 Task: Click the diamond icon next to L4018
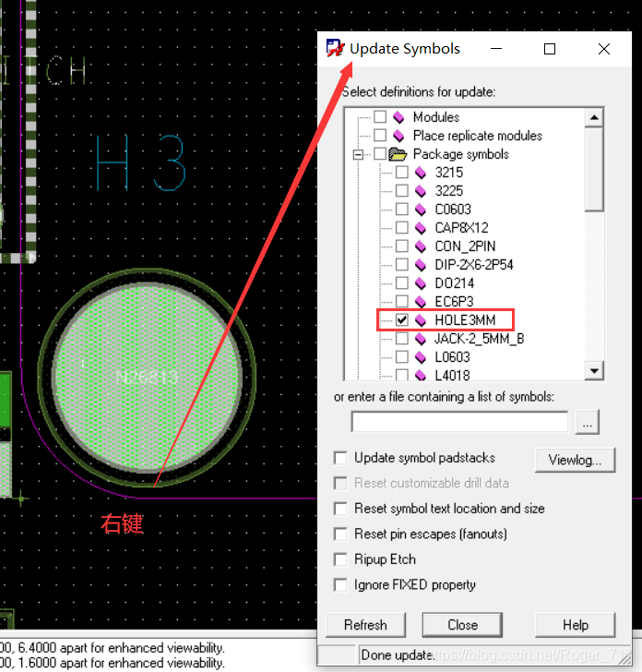[421, 376]
